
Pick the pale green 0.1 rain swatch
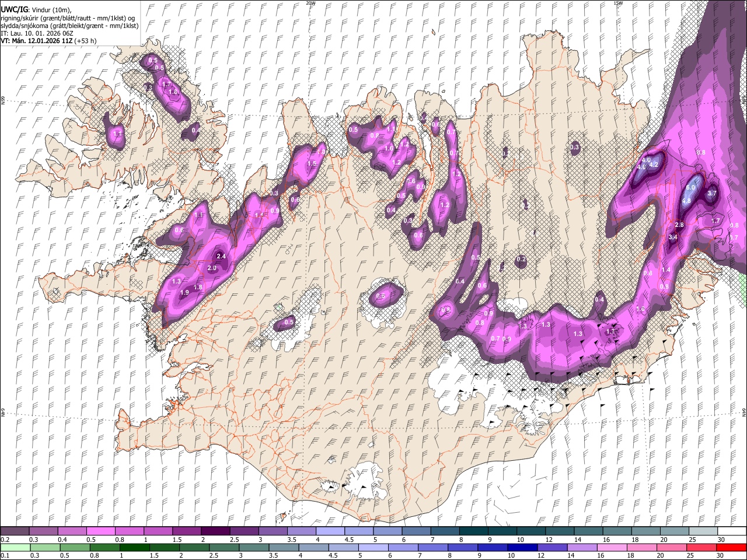[15, 547]
